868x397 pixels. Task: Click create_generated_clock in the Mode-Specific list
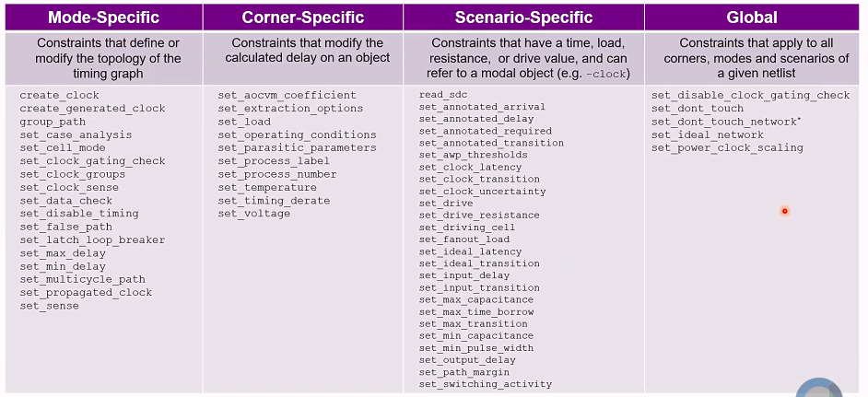92,109
